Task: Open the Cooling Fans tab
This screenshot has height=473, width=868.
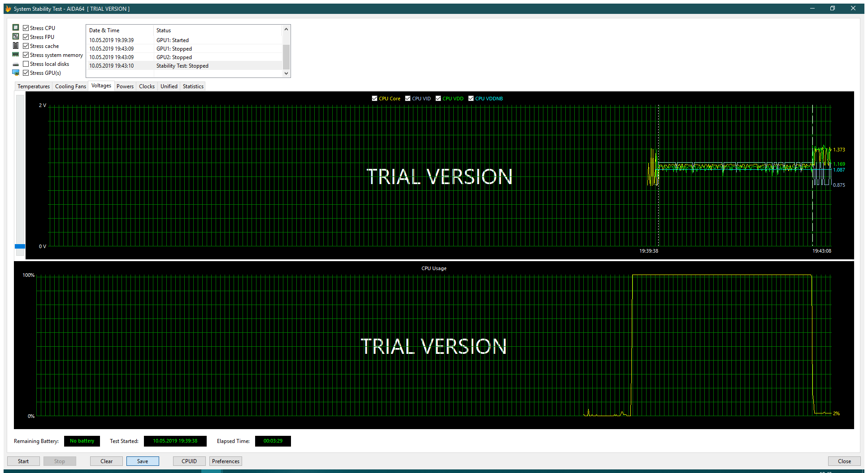Action: pyautogui.click(x=70, y=86)
